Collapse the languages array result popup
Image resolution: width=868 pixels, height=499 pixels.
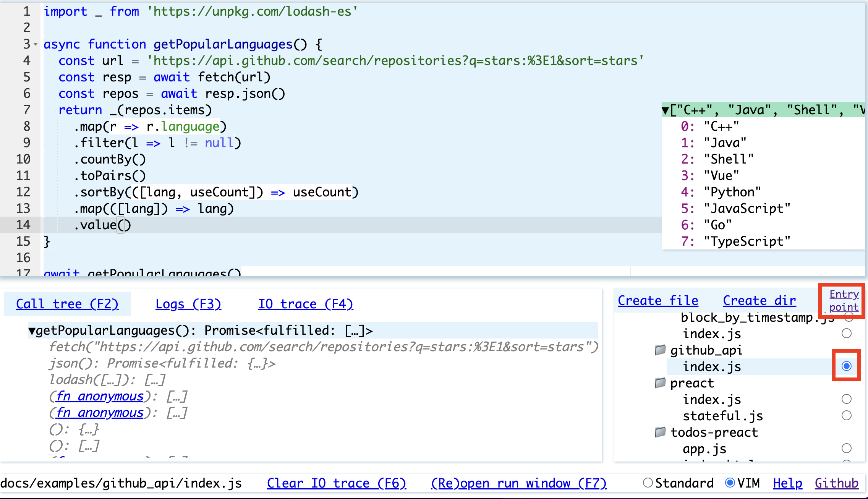coord(665,110)
